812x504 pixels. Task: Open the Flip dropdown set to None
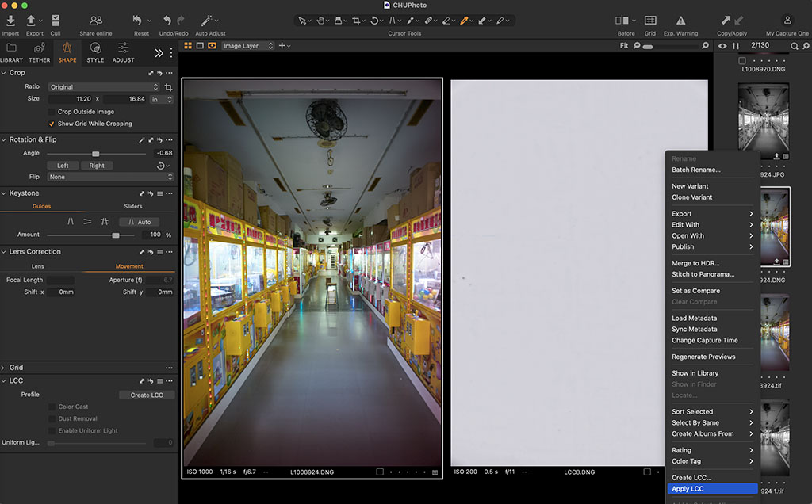109,177
